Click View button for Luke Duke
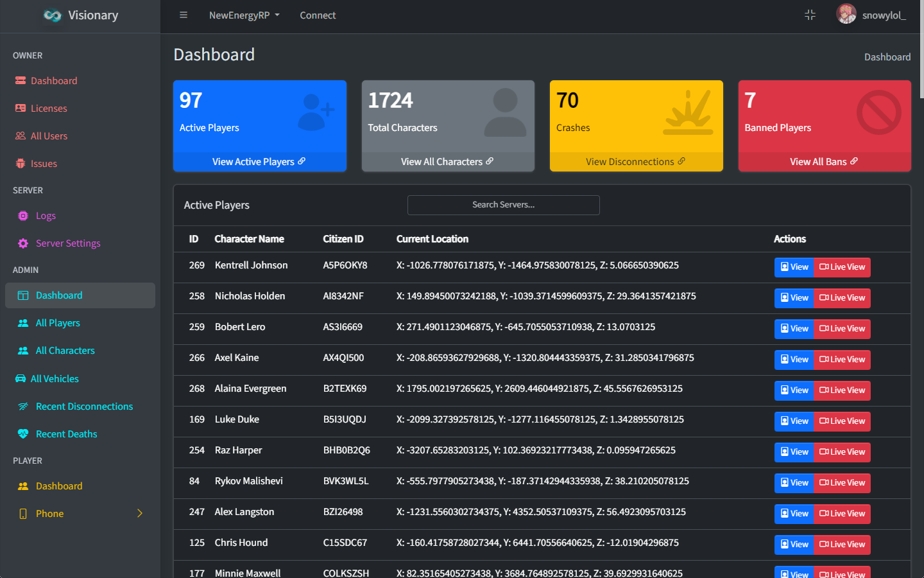Viewport: 924px width, 578px height. click(794, 421)
